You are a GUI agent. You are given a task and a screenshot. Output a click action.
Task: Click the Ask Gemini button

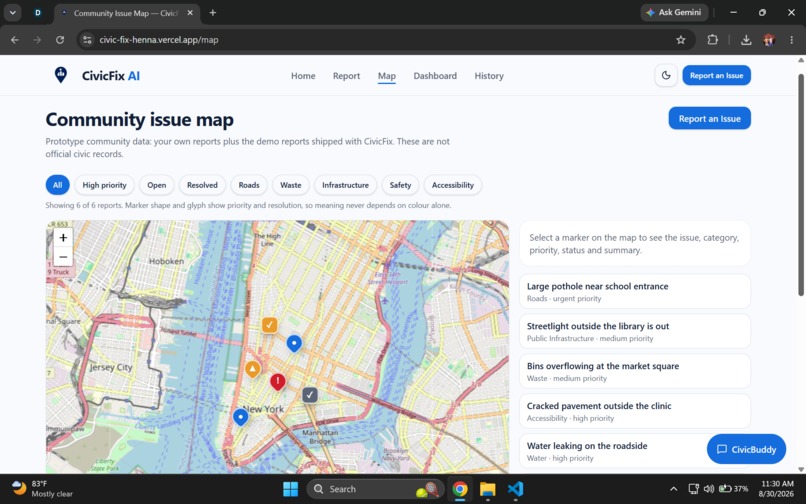pos(674,12)
